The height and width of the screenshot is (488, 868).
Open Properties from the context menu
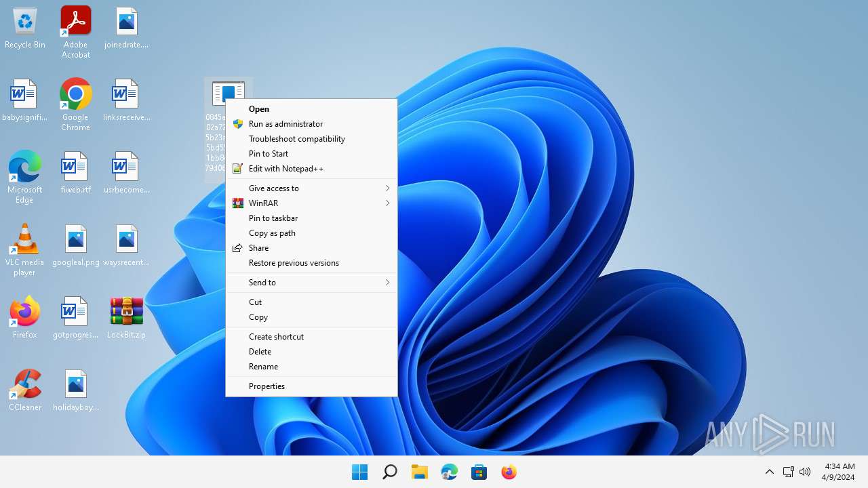click(x=311, y=386)
